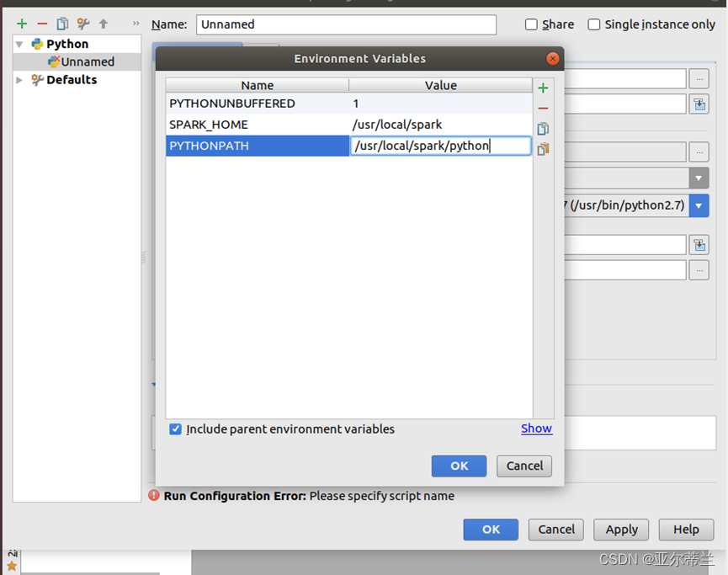728x575 pixels.
Task: Move configuration up arrow icon
Action: click(104, 24)
